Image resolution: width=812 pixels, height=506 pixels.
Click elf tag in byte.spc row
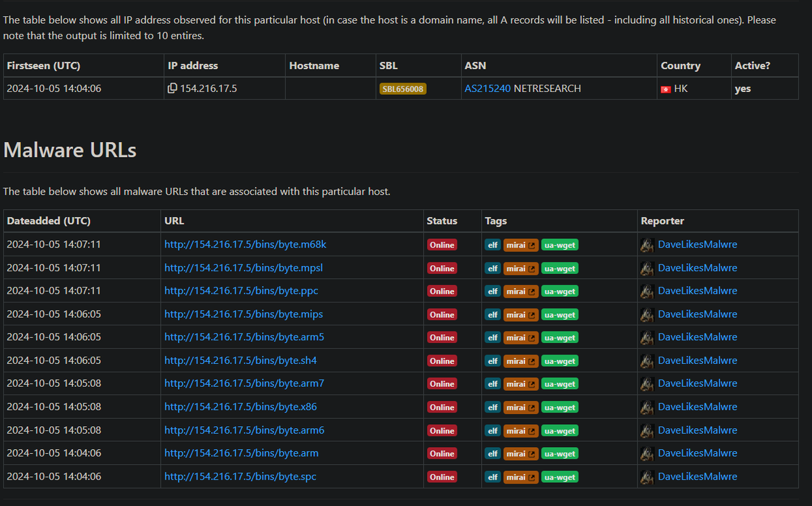click(x=493, y=478)
